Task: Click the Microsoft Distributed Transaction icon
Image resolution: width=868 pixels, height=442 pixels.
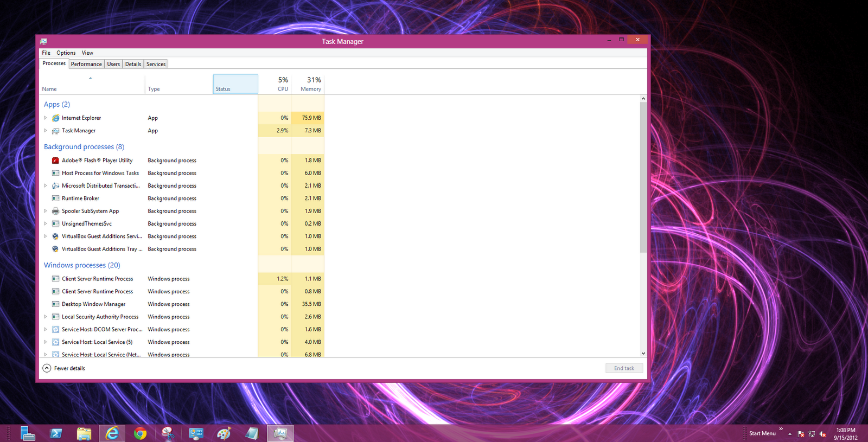Action: pyautogui.click(x=55, y=185)
